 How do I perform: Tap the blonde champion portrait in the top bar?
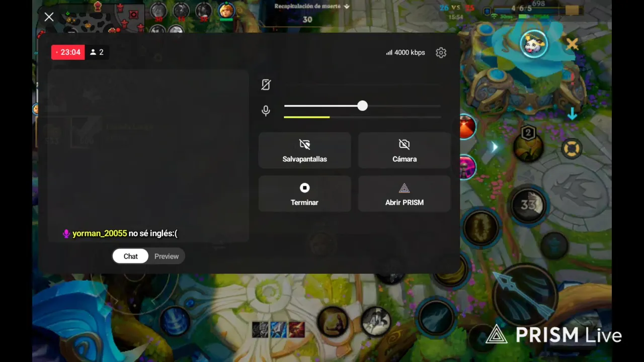click(x=226, y=11)
